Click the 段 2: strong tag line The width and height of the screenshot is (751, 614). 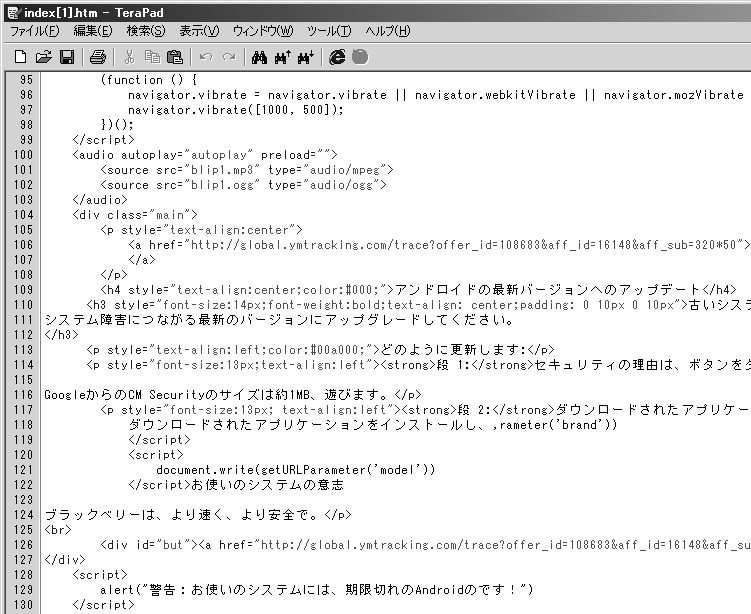425,410
